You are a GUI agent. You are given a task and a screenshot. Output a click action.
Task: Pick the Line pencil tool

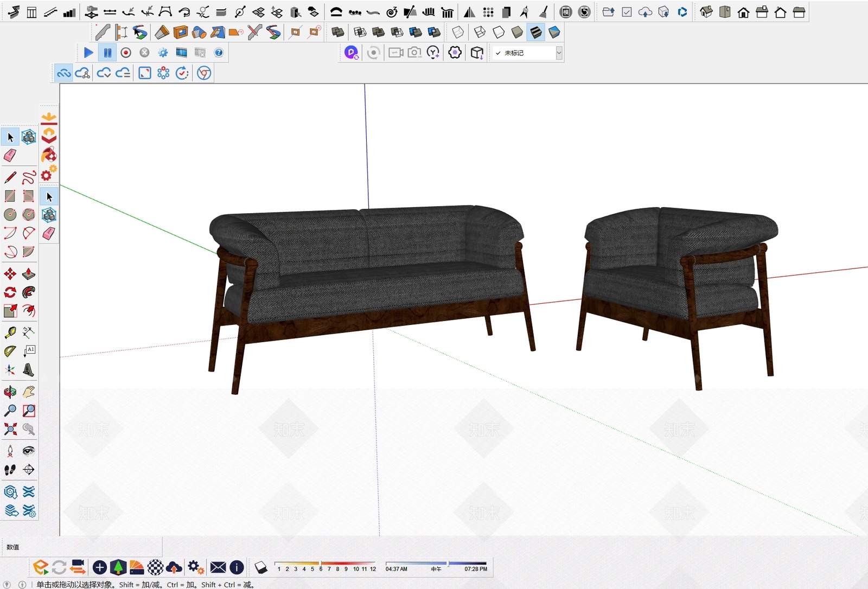10,177
